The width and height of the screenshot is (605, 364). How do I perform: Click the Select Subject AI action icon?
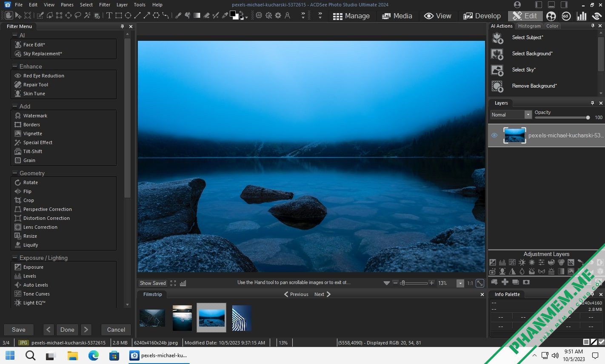click(497, 38)
